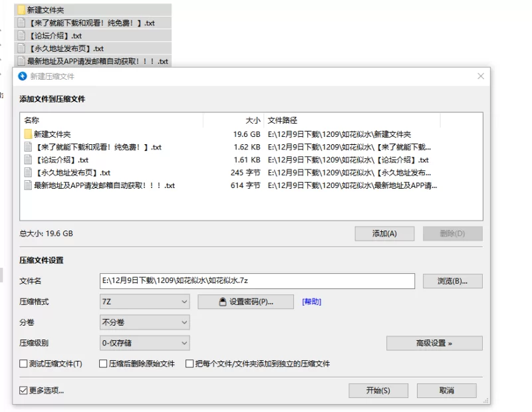Select 最新地址及APP txt in background explorer
Image resolution: width=532 pixels, height=412 pixels.
click(x=93, y=61)
